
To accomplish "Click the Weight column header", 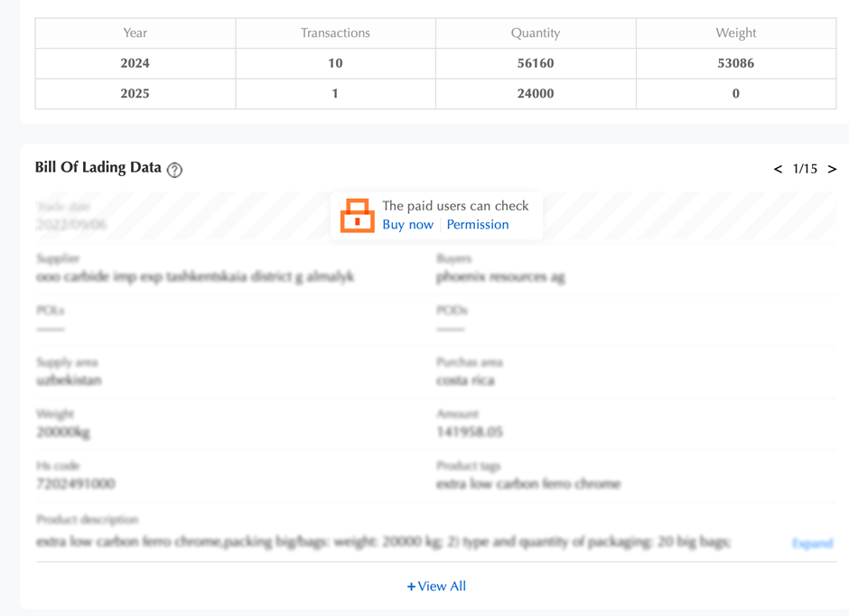I will tap(735, 33).
